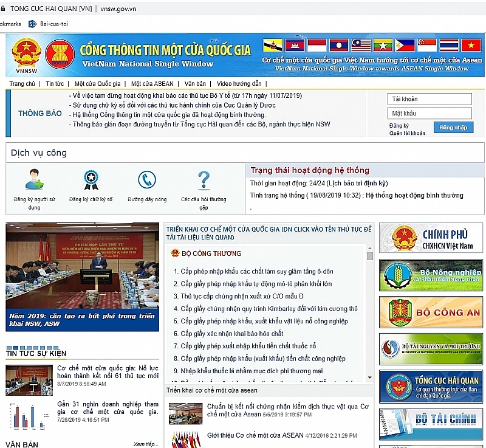Open news Gần 31 nghìn doanh nghiệp tham gia
The width and height of the screenshot is (486, 448).
point(108,408)
